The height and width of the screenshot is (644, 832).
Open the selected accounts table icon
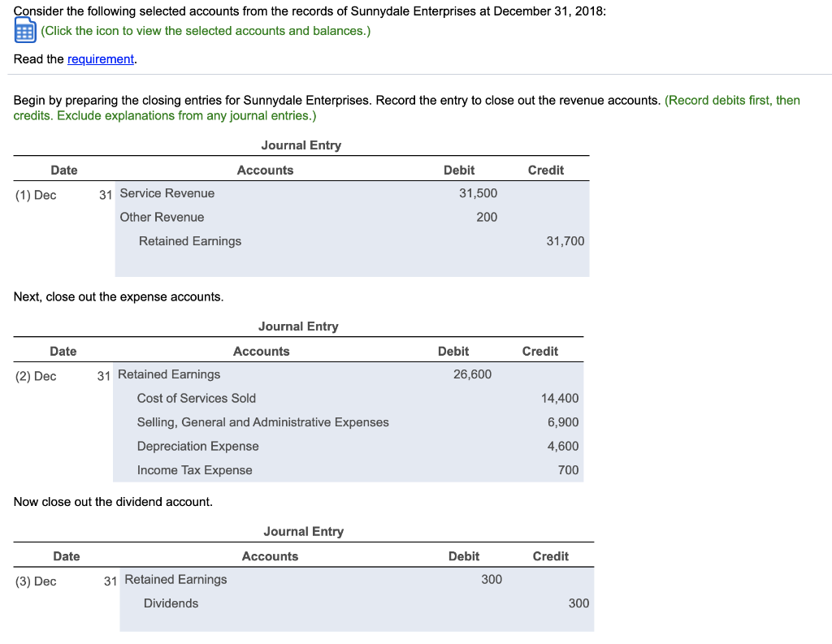click(x=24, y=30)
